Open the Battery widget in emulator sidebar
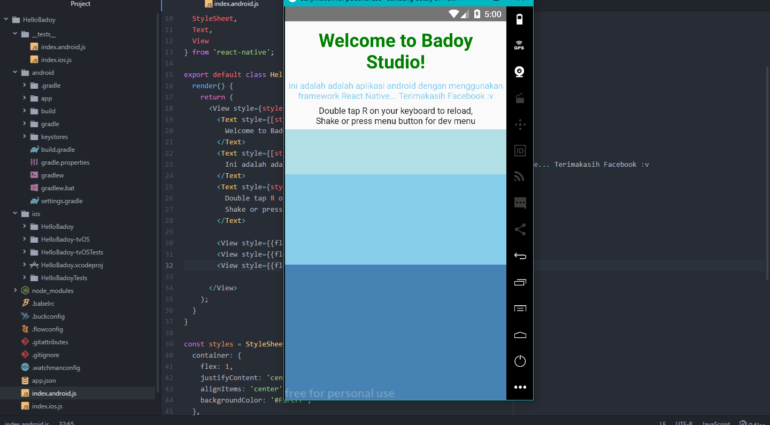This screenshot has height=425, width=770. click(x=519, y=20)
